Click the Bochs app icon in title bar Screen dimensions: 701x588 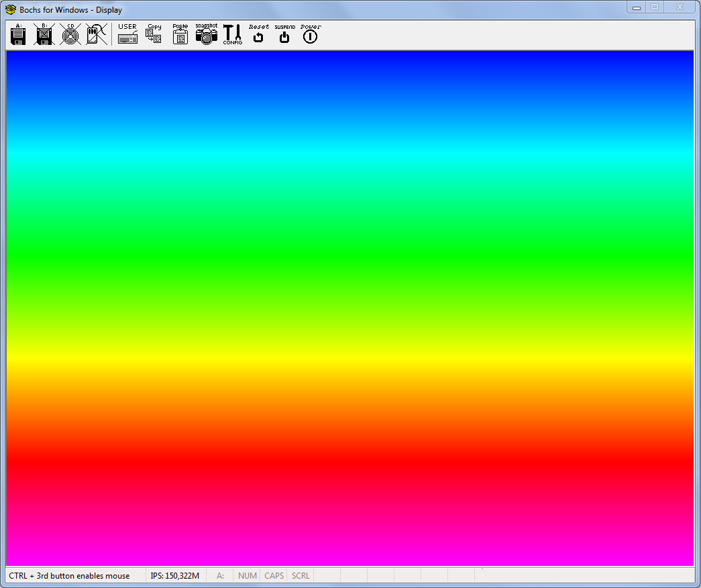click(x=11, y=9)
